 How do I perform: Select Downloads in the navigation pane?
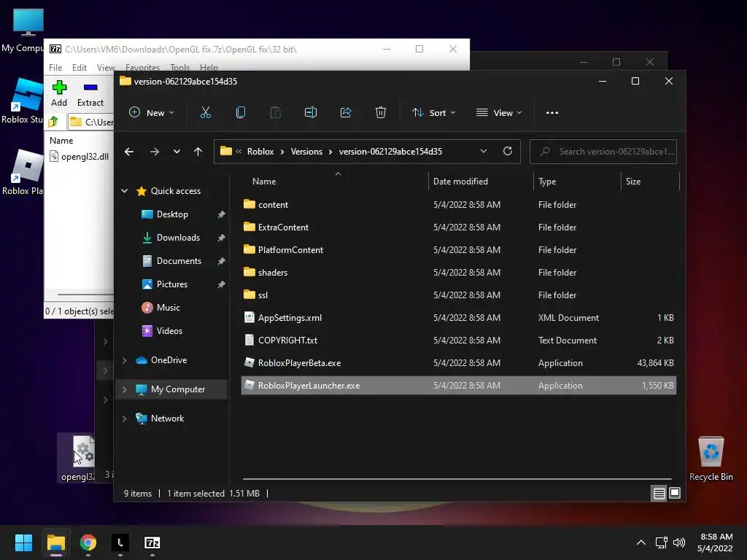[x=178, y=238]
